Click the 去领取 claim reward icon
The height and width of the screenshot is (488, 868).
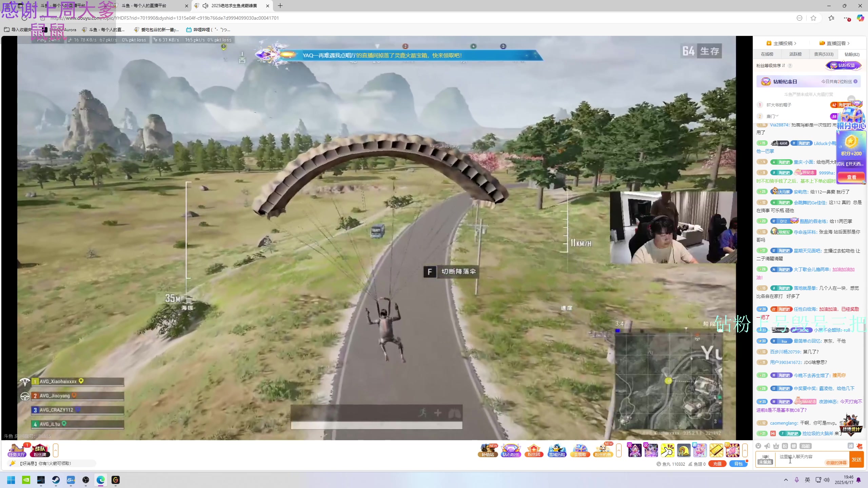(x=580, y=450)
